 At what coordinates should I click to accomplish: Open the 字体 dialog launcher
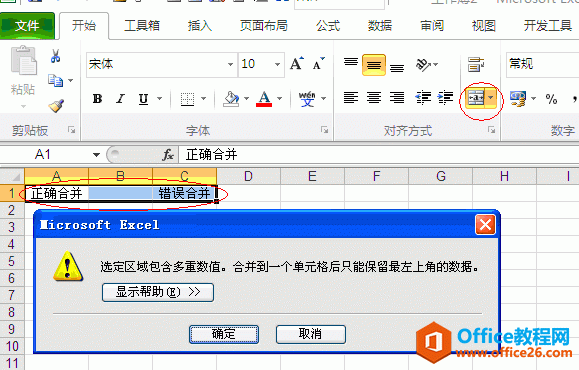[x=324, y=130]
